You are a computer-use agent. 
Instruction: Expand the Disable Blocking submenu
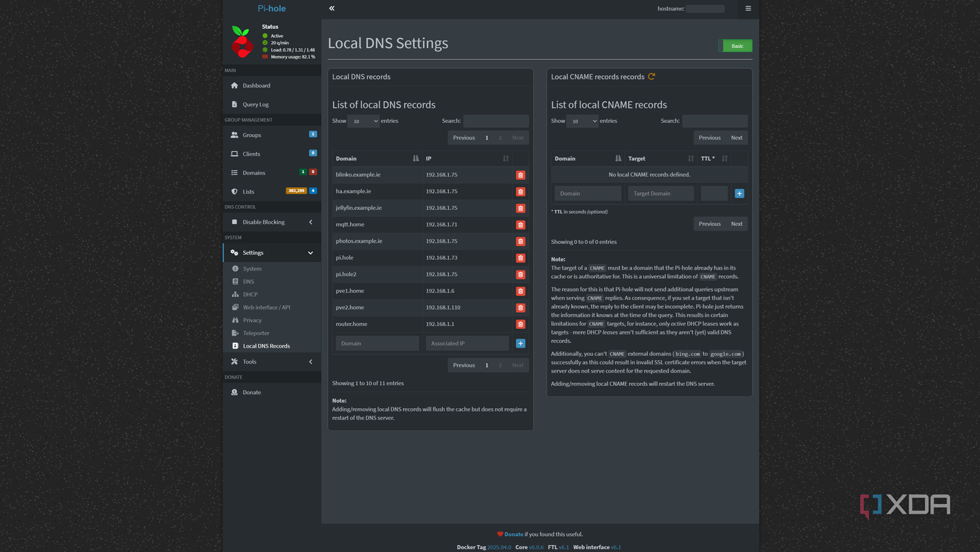click(271, 222)
